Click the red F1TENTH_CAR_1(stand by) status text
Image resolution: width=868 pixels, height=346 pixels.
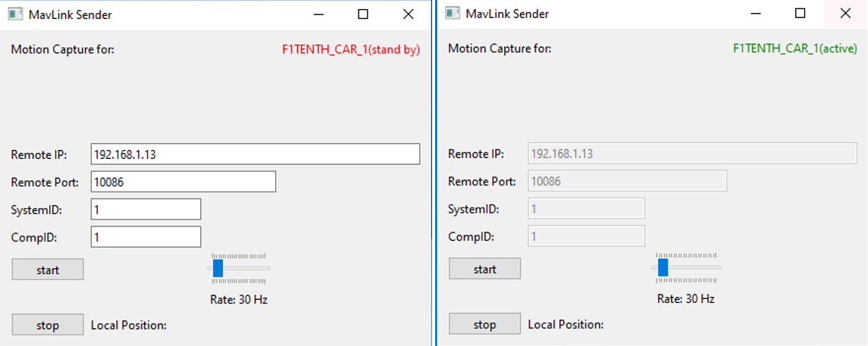point(349,49)
